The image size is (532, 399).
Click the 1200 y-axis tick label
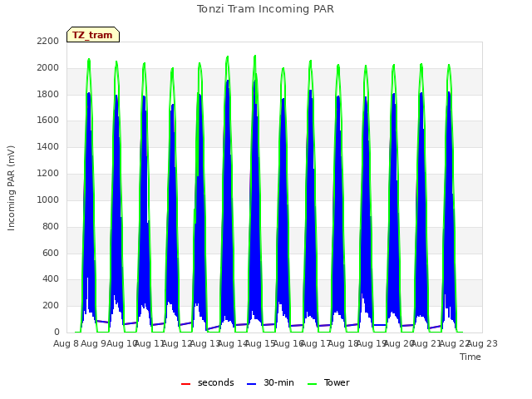pyautogui.click(x=48, y=173)
